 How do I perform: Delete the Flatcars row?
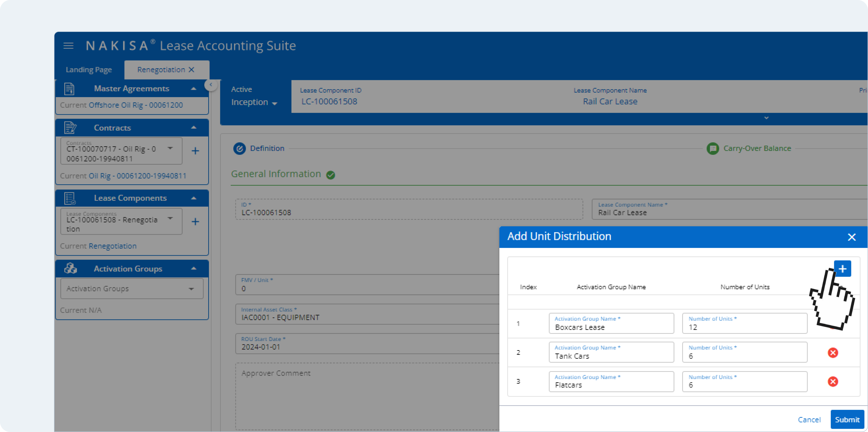coord(833,382)
